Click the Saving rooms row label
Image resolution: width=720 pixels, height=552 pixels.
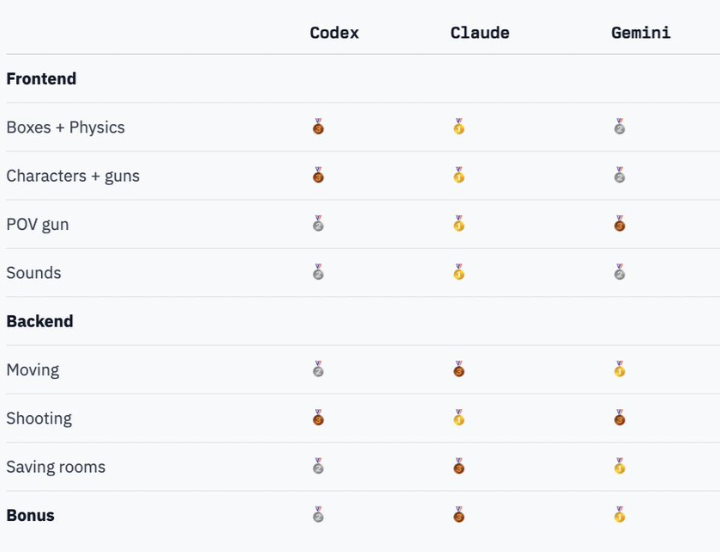point(56,467)
